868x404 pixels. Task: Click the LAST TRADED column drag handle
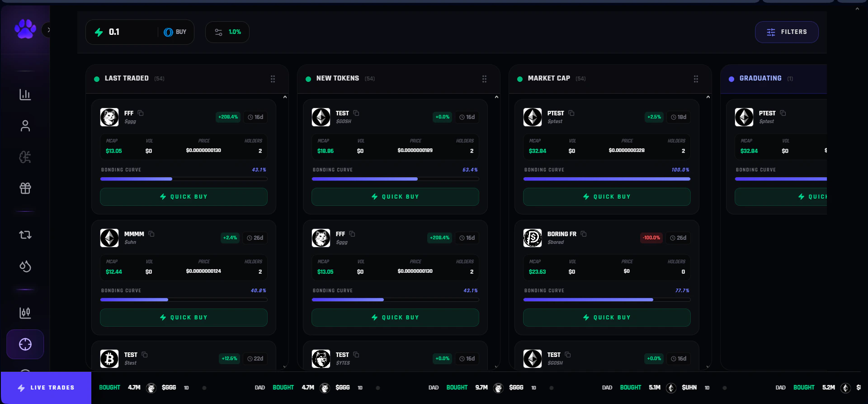point(273,79)
